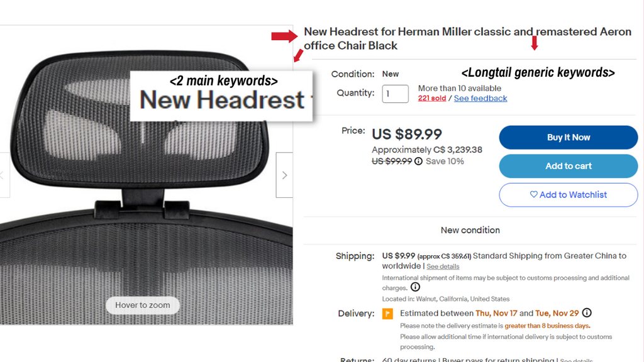Click the listing title text

point(467,38)
